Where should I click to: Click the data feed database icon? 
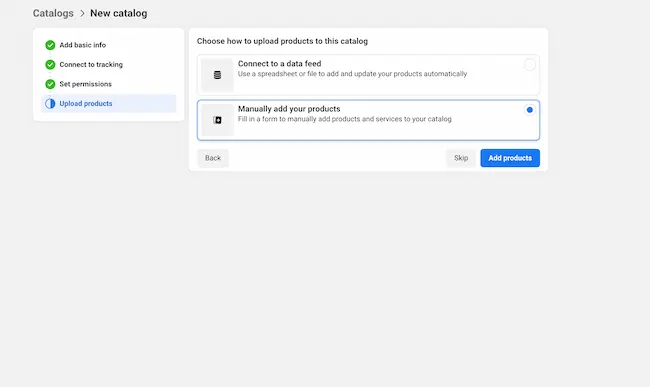point(217,75)
